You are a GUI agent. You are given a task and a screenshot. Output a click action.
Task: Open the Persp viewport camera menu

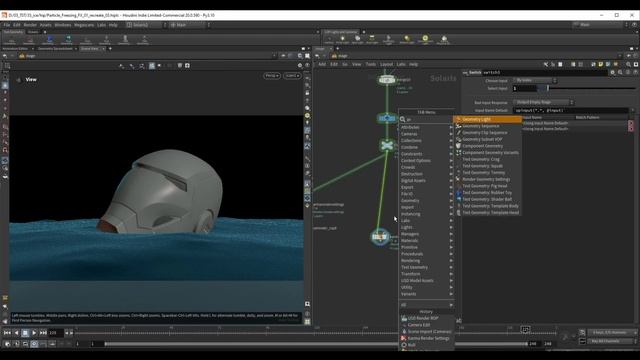272,76
